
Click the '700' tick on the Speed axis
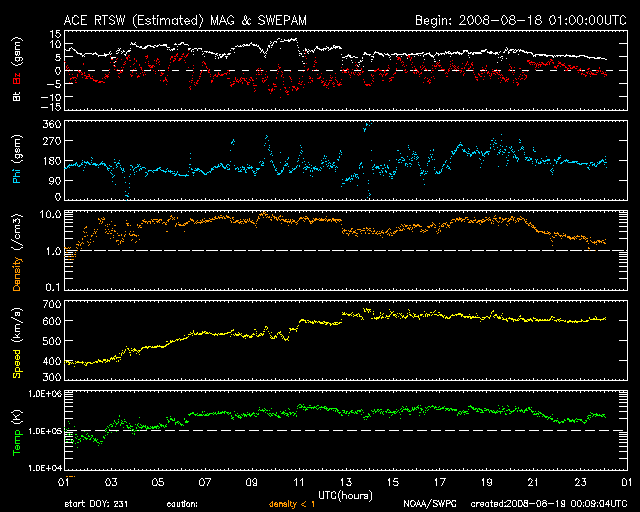click(52, 304)
